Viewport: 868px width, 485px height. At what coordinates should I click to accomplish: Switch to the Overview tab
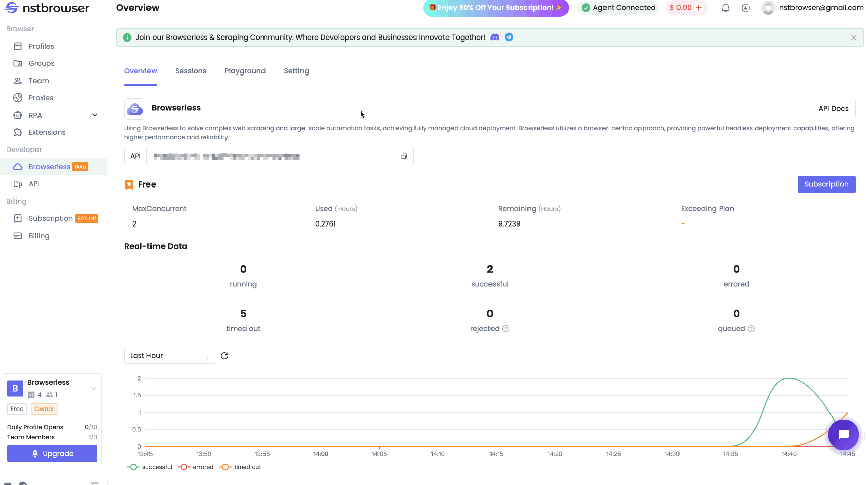[x=141, y=71]
